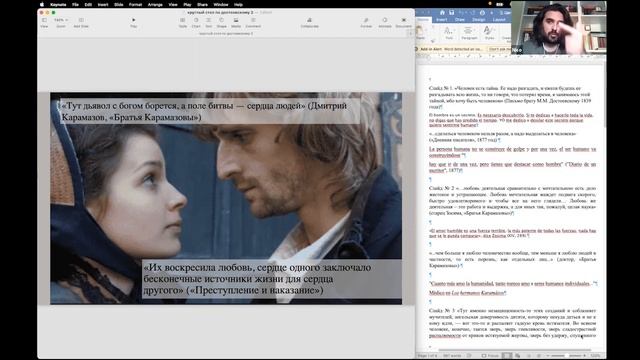Screen dimensions: 640x360
Task: Open the Format inspector in Keynote
Action: point(366,22)
